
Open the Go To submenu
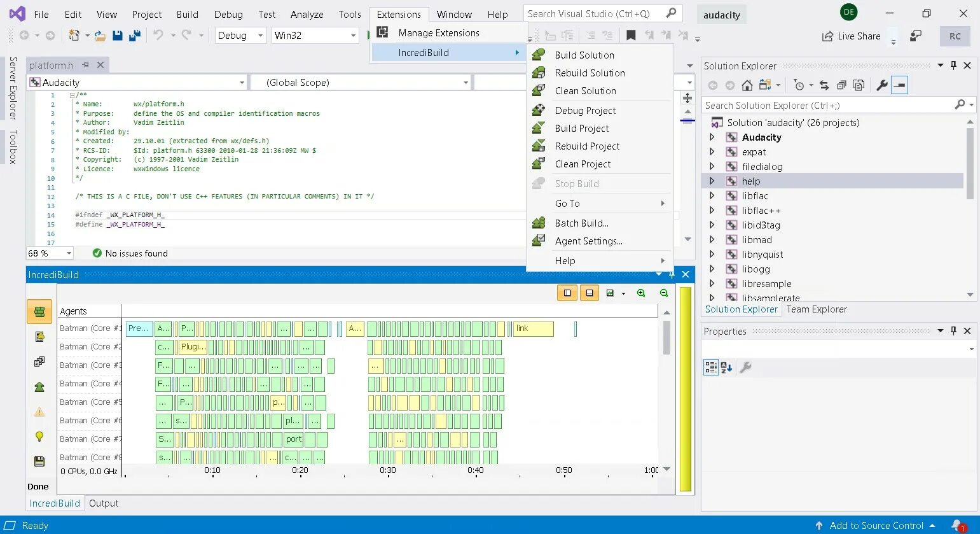tap(600, 204)
